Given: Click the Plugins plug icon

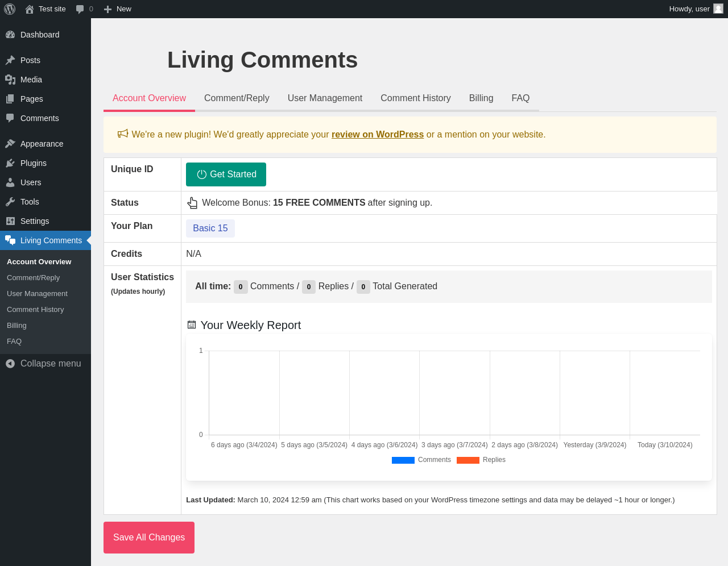Looking at the screenshot, I should tap(10, 163).
